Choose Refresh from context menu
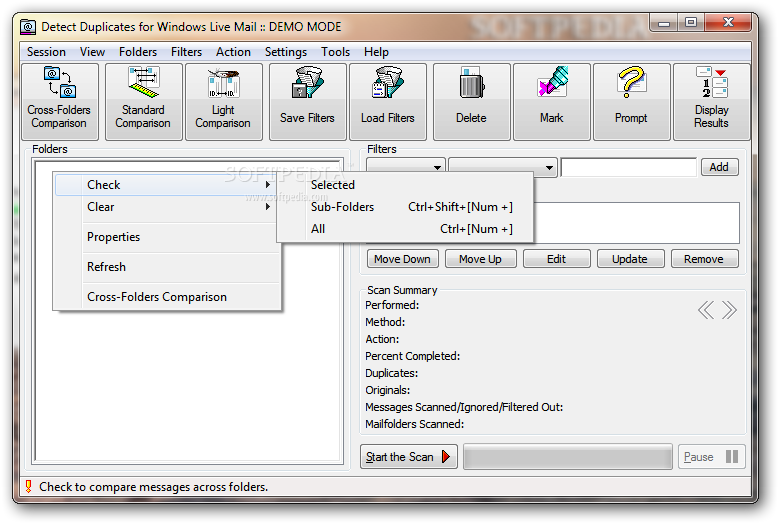 click(166, 267)
